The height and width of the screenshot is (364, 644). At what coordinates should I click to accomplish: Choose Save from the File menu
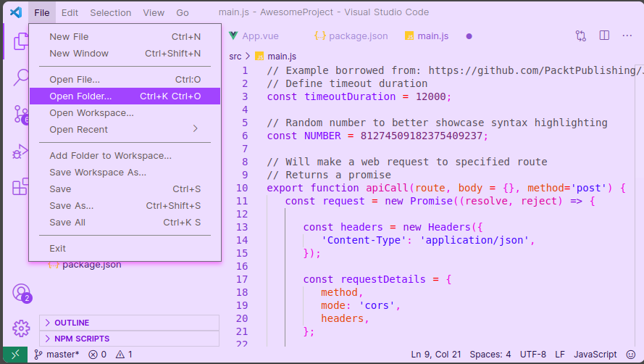click(125, 189)
